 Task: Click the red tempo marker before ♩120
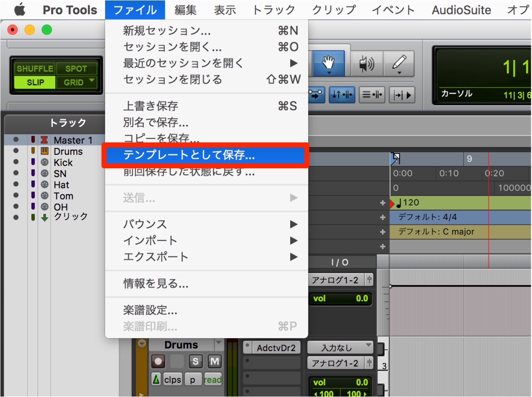(x=392, y=204)
